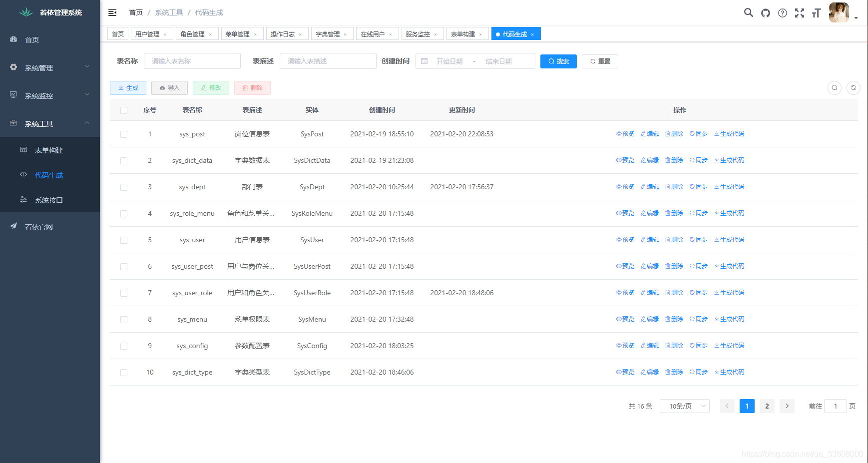Check the sys_dept row checkbox
Viewport: 868px width, 463px height.
(x=124, y=187)
